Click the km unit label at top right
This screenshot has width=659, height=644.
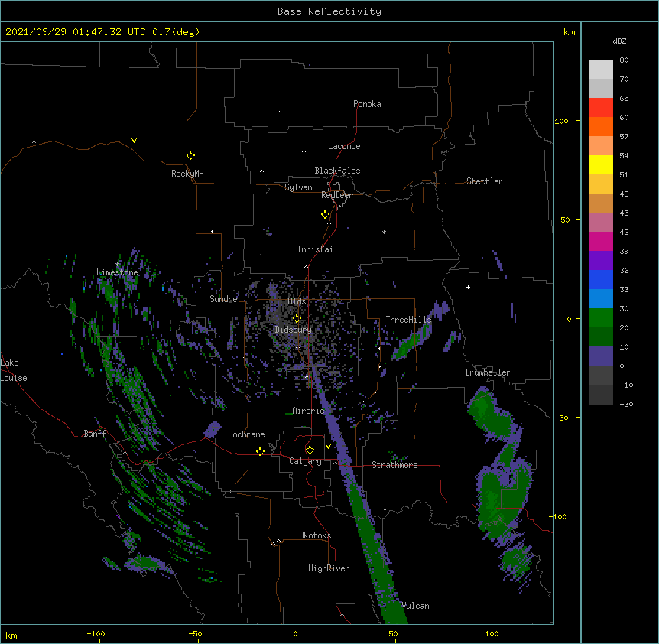[x=570, y=32]
